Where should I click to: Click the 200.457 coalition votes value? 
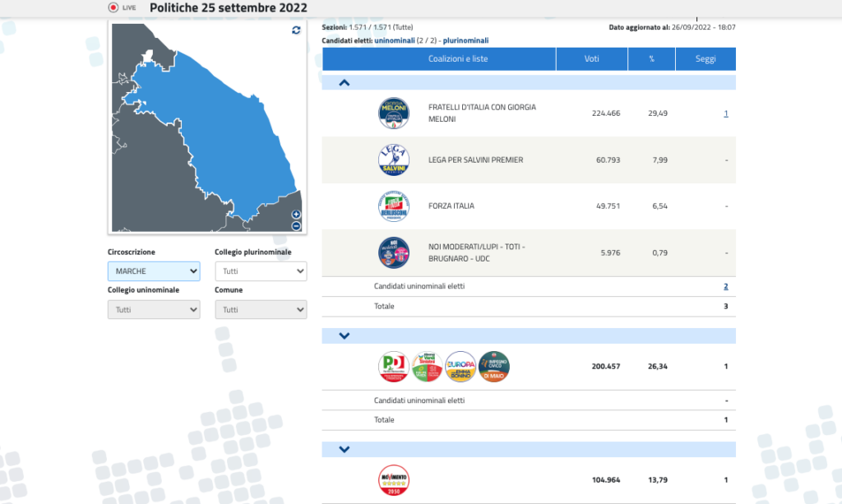click(x=606, y=367)
